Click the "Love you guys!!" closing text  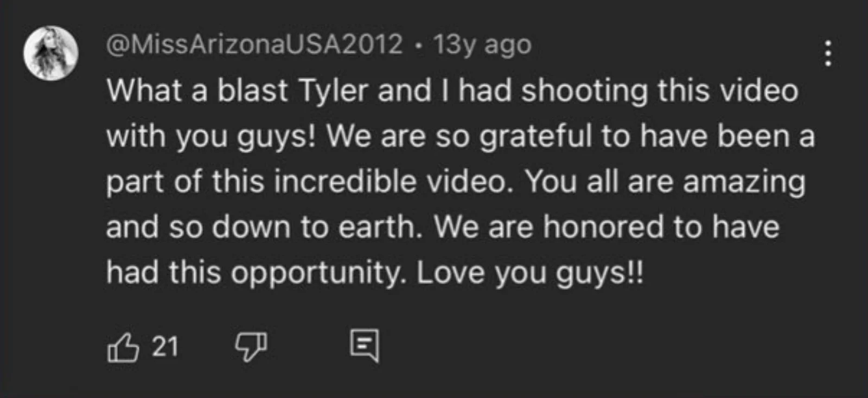pos(529,272)
